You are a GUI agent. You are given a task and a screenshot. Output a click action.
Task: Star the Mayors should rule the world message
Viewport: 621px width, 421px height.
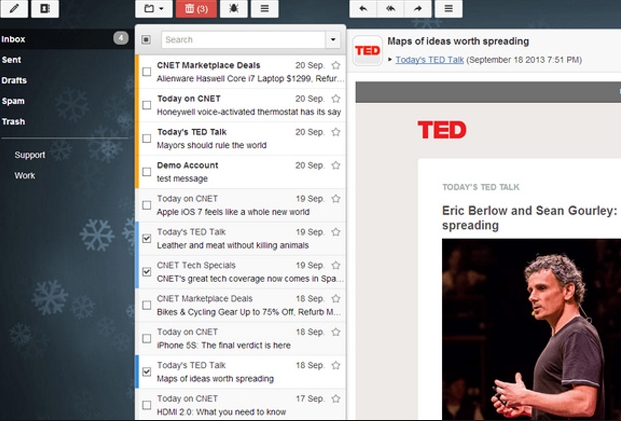(x=336, y=132)
